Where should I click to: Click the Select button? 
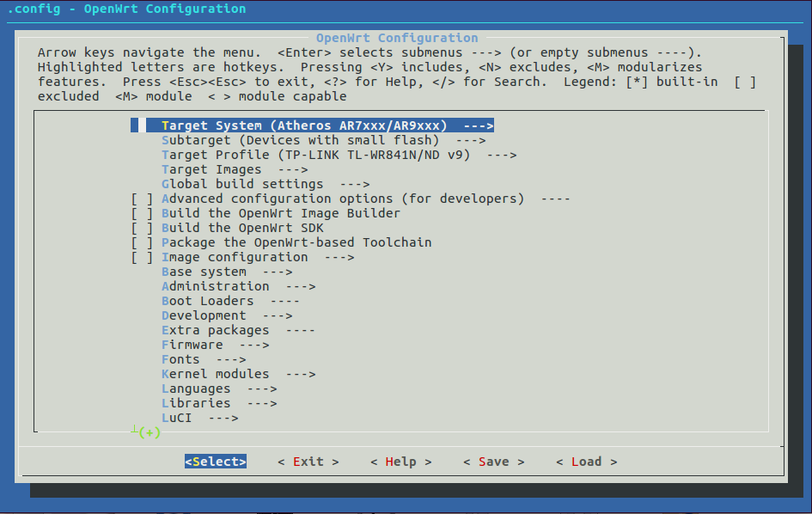216,462
